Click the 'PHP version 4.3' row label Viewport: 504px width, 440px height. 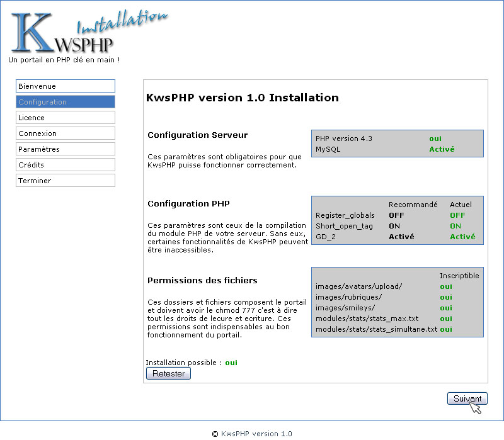pyautogui.click(x=344, y=138)
